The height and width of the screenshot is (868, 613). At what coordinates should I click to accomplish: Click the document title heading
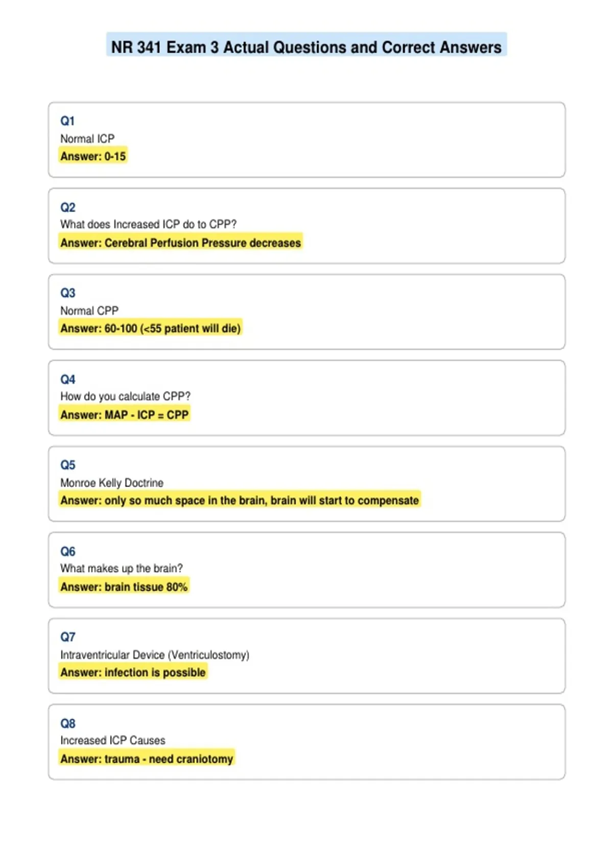pos(306,47)
